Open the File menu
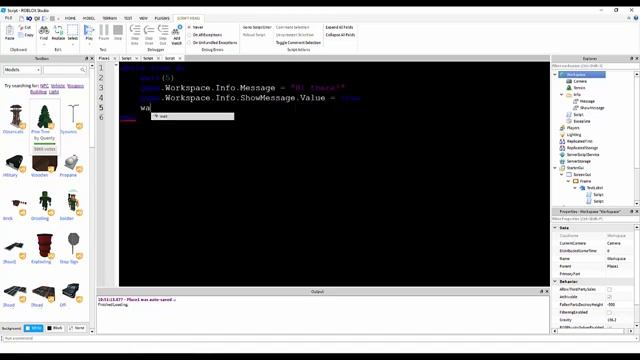Screen dimensions: 640x360 (x=8, y=18)
